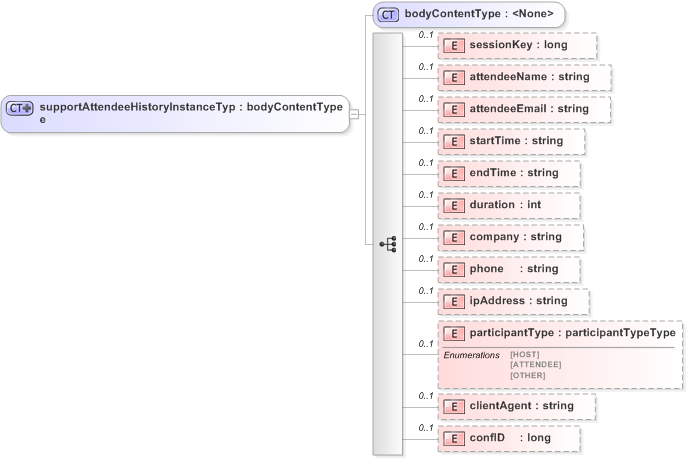Click the E icon of attendeeEmail element
The image size is (687, 459).
454,109
